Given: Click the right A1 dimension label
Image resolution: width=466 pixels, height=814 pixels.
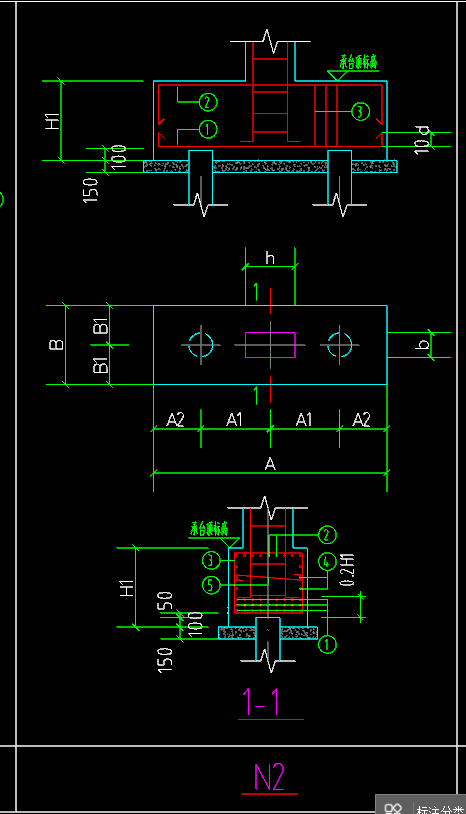Looking at the screenshot, I should (304, 419).
